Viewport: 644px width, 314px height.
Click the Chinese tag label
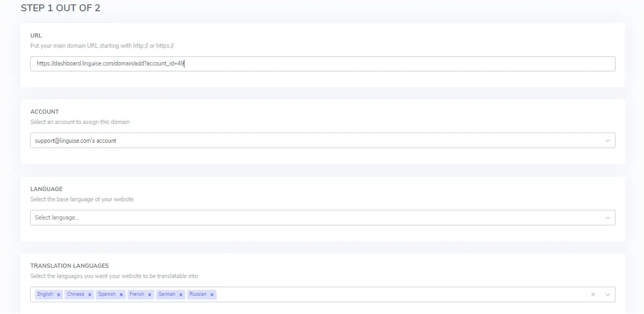[76, 294]
